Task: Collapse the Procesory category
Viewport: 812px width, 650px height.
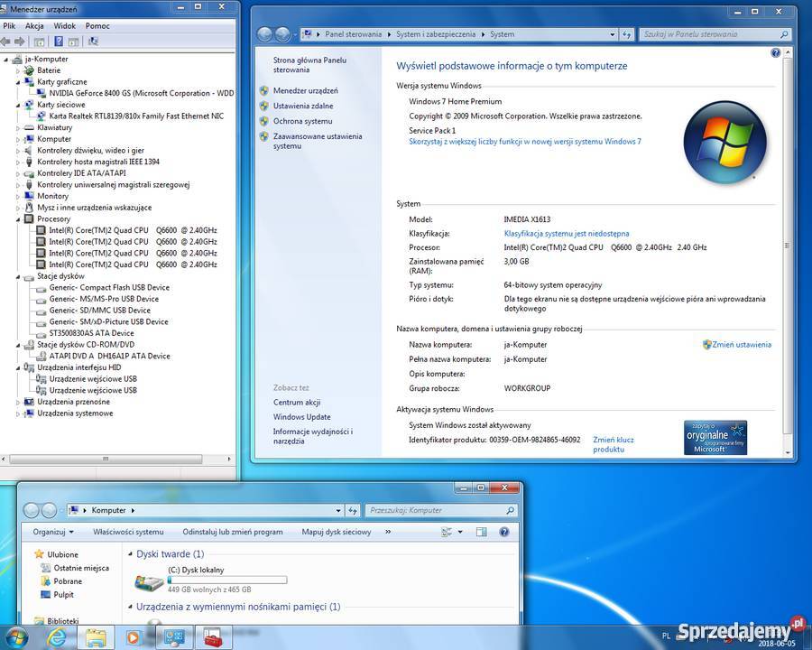Action: [x=18, y=219]
